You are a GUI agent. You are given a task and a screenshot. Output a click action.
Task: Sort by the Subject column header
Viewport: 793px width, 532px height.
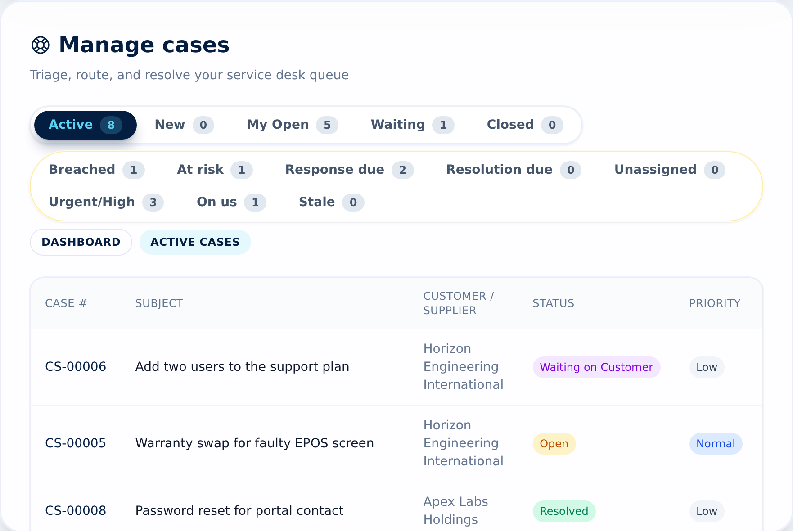(x=159, y=303)
